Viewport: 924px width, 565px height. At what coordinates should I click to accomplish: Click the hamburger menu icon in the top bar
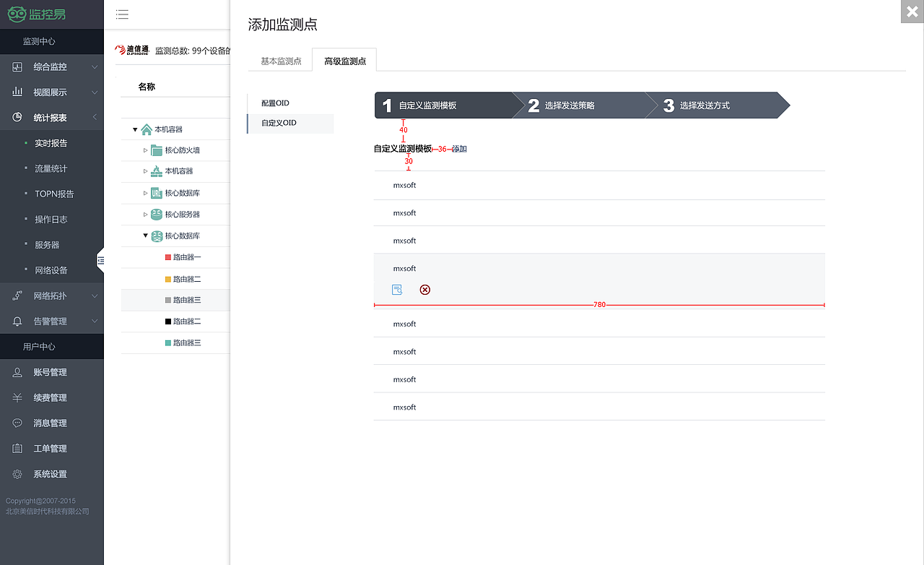coord(122,14)
